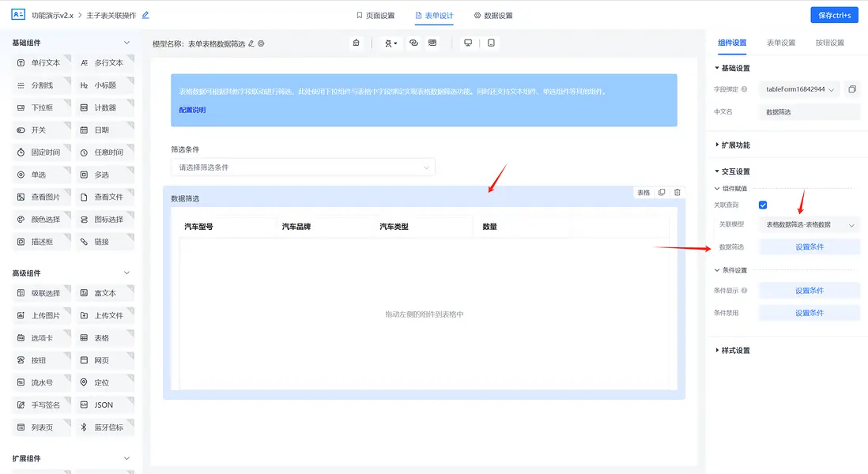The image size is (868, 474).
Task: Open the 表单设置 panel tab
Action: pos(780,43)
